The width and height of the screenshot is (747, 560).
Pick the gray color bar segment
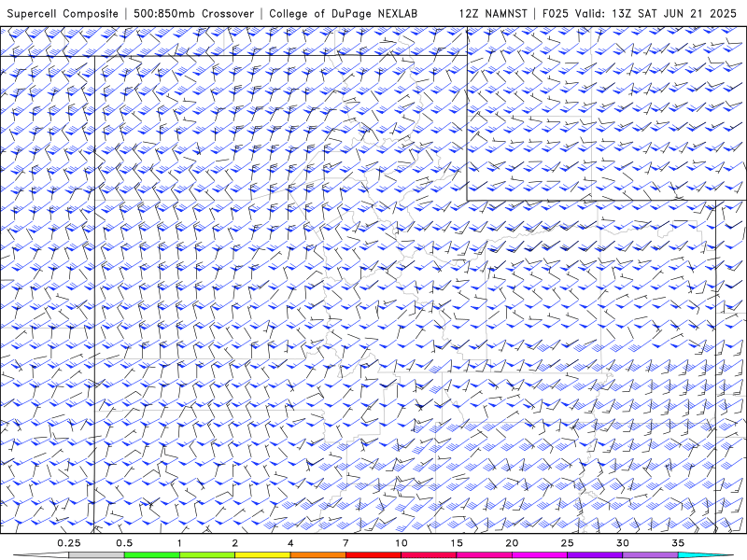click(97, 555)
